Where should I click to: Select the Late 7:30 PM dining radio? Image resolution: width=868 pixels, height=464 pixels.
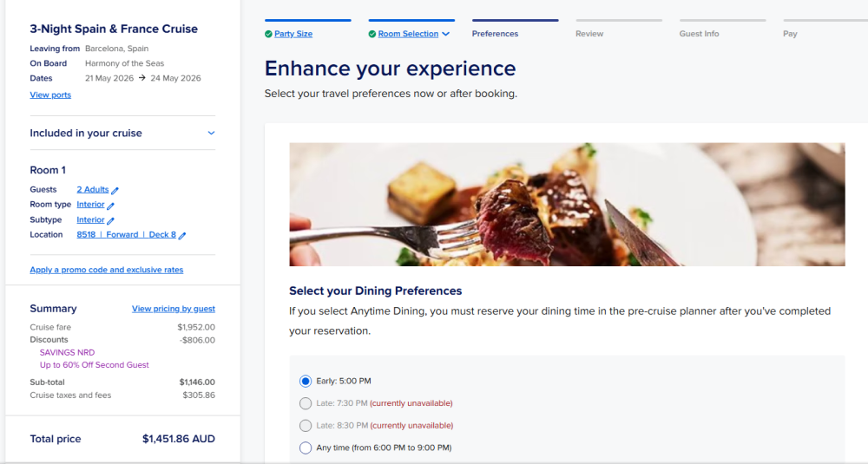[x=306, y=403]
